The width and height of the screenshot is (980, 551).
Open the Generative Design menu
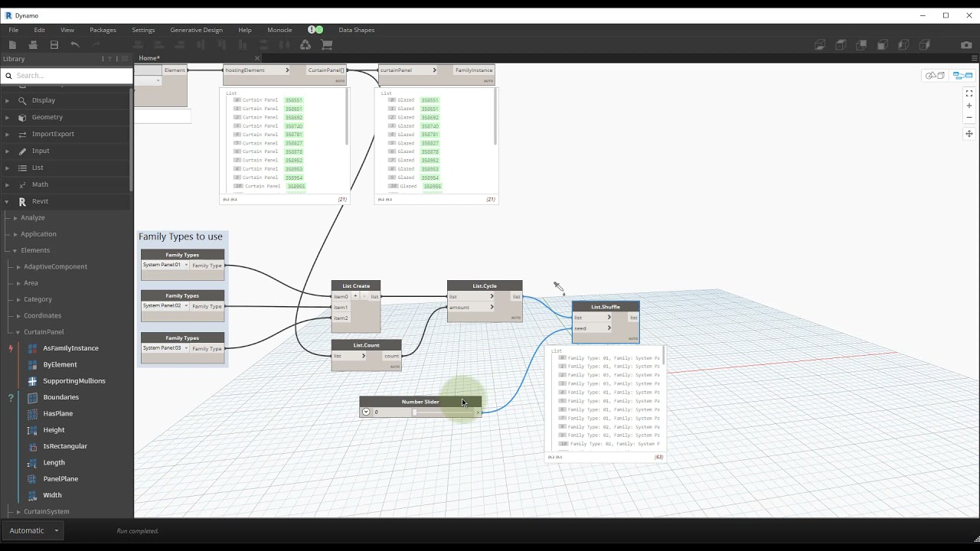[196, 30]
